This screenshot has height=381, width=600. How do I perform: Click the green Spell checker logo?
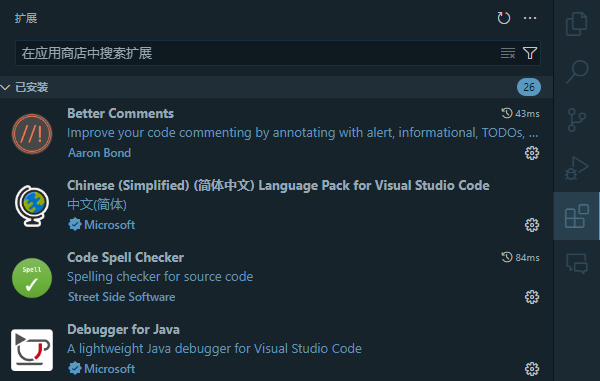(x=32, y=278)
